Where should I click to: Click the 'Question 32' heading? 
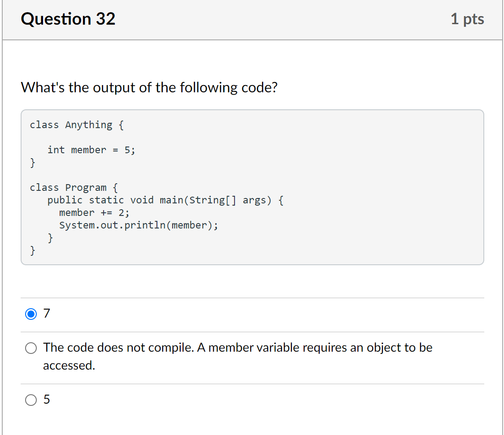[x=68, y=19]
